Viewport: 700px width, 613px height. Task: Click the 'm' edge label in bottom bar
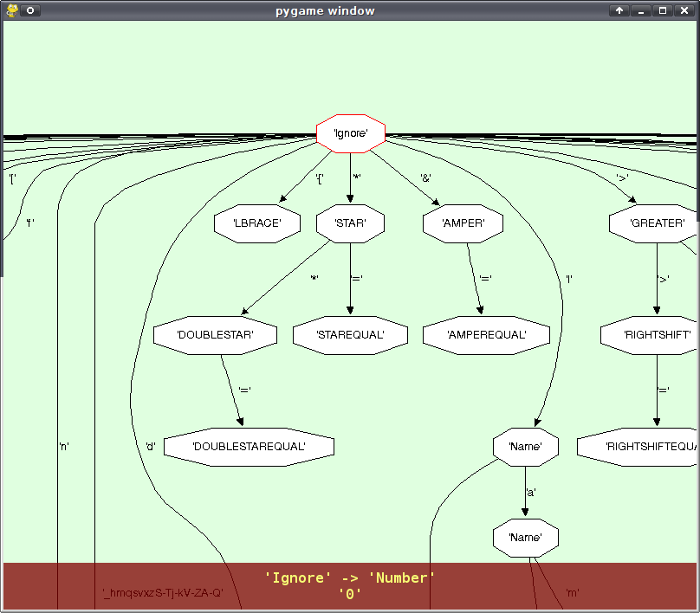click(573, 593)
